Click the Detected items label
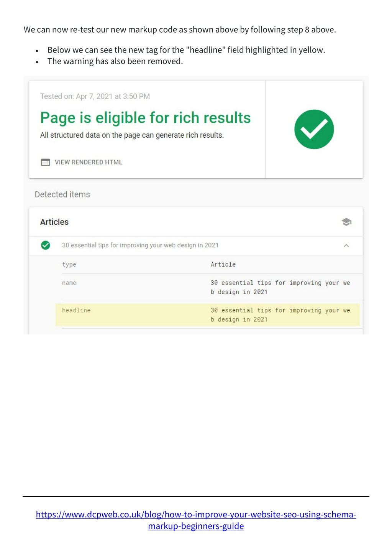392x555 pixels. [62, 194]
